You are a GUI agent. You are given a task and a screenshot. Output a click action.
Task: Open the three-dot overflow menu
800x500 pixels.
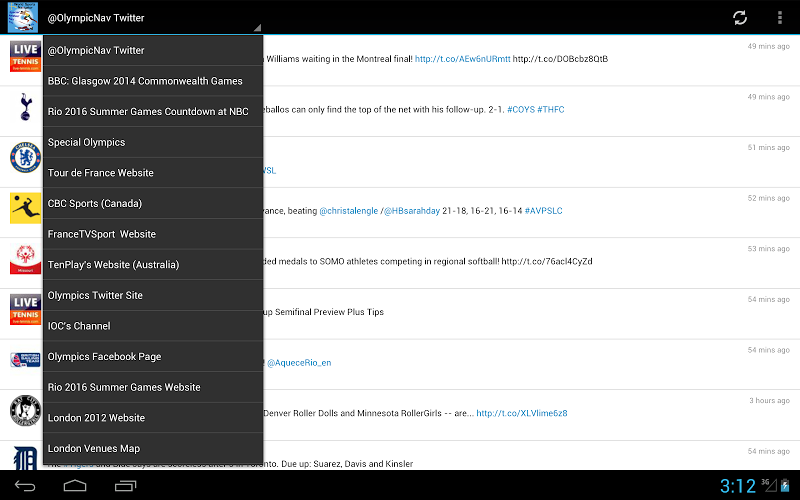click(780, 17)
